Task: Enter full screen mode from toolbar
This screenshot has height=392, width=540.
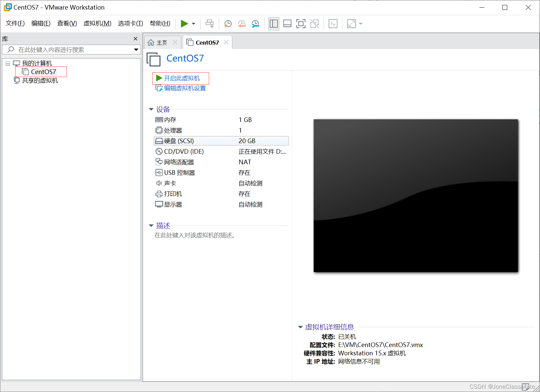Action: [301, 23]
